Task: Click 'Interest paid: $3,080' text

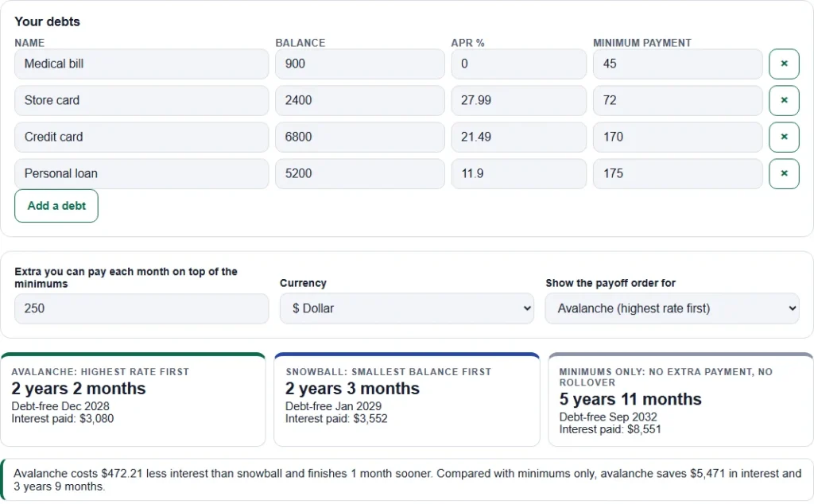Action: [x=62, y=419]
